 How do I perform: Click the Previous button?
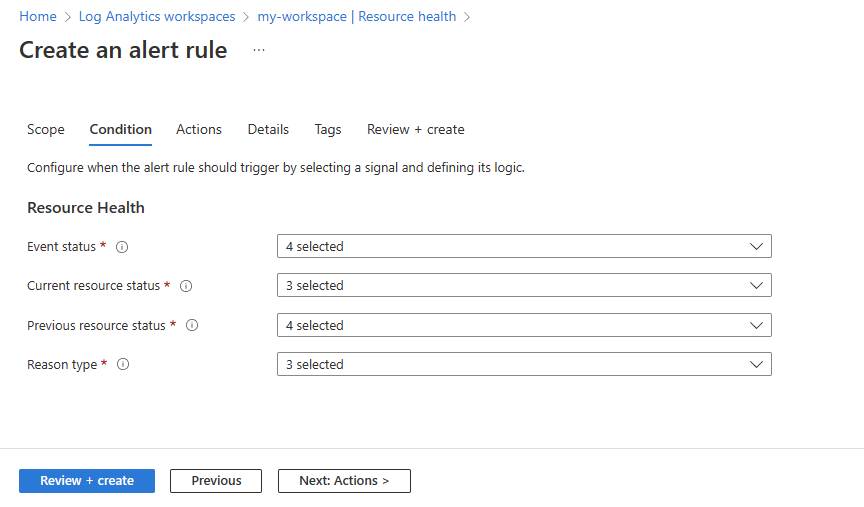216,481
